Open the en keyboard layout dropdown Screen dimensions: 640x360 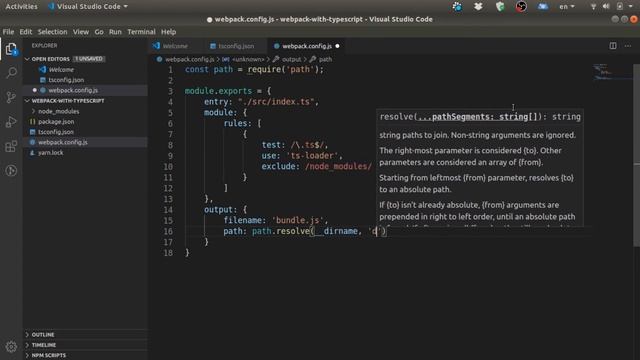(567, 7)
